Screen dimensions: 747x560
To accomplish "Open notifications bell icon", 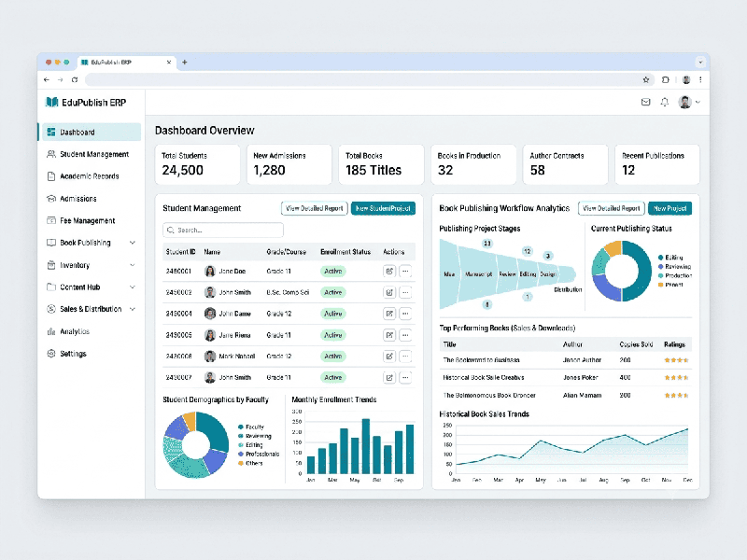I will 665,102.
